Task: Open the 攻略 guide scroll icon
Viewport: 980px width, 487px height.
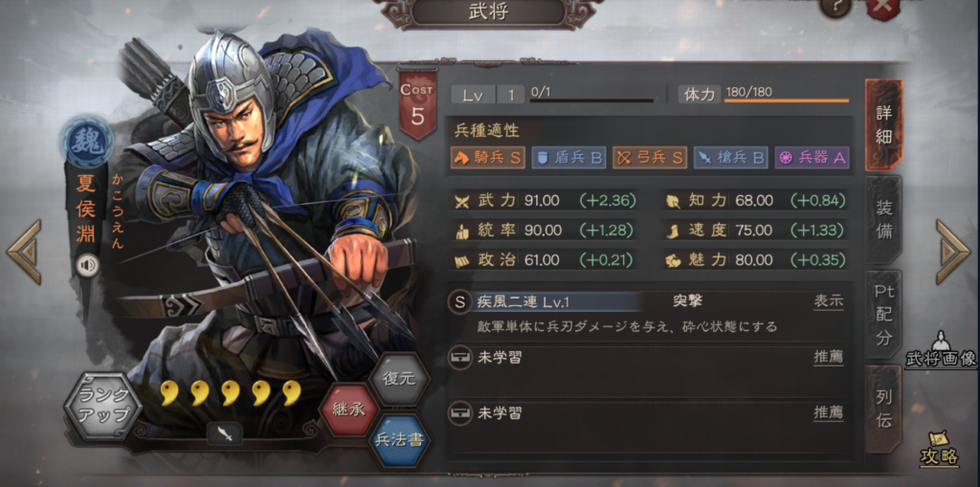Action: (940, 448)
